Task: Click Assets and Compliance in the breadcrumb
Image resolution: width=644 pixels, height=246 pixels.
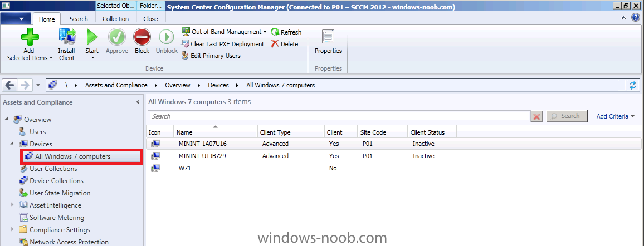Action: point(116,85)
